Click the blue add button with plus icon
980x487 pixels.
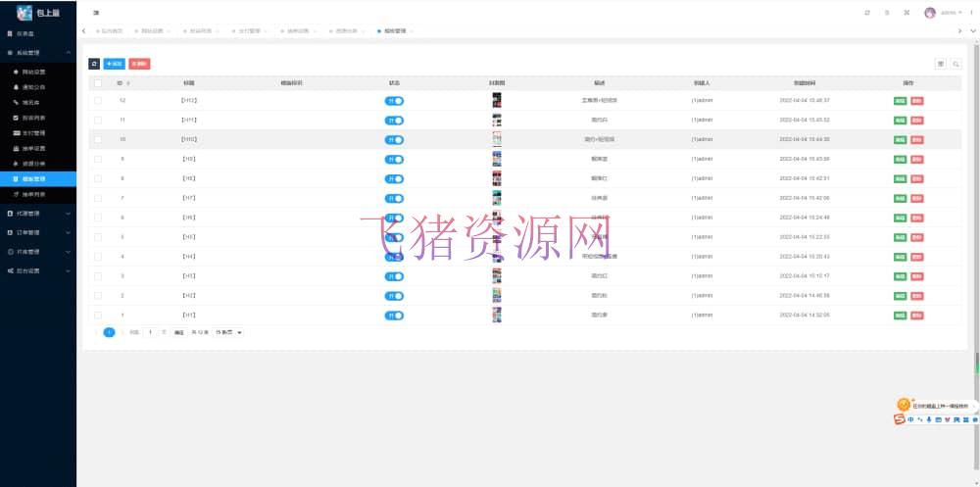115,64
